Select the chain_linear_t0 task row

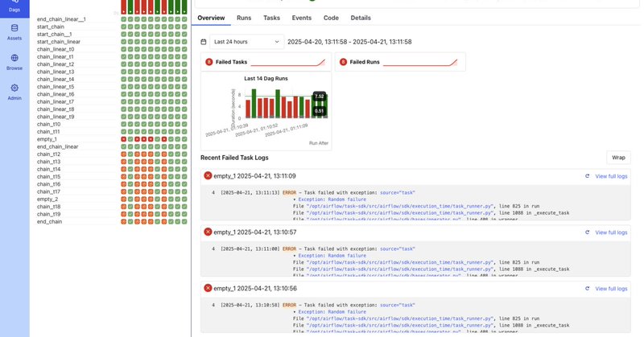(56, 49)
